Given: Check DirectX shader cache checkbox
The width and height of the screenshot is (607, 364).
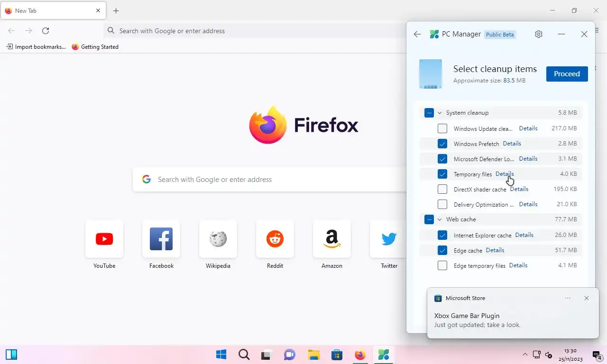Looking at the screenshot, I should pyautogui.click(x=442, y=189).
